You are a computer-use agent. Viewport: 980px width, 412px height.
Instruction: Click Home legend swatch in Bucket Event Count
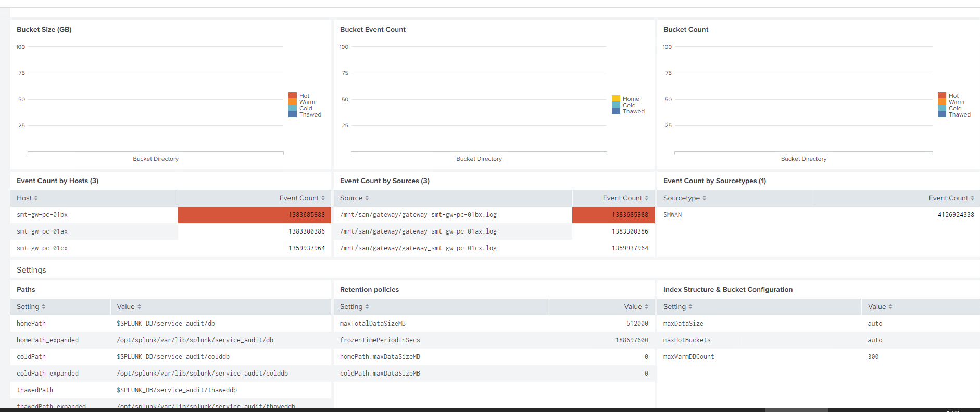(x=616, y=99)
